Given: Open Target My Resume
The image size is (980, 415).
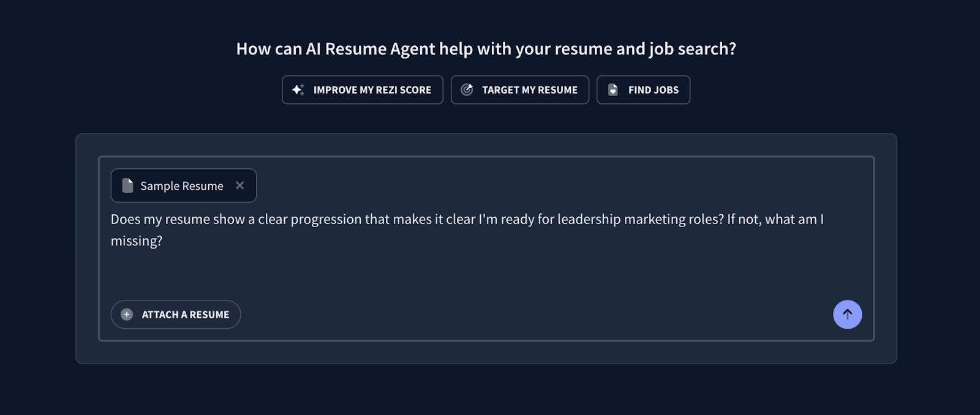Looking at the screenshot, I should [519, 89].
